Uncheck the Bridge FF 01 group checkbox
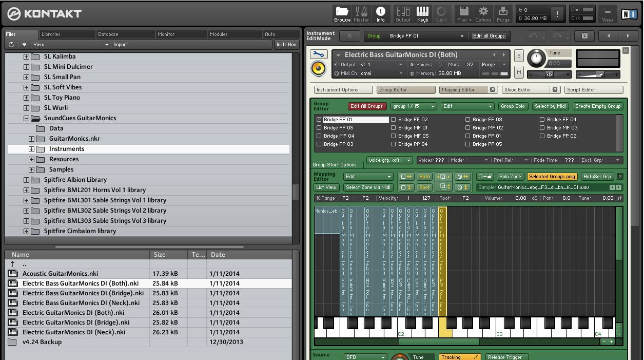 pyautogui.click(x=319, y=120)
